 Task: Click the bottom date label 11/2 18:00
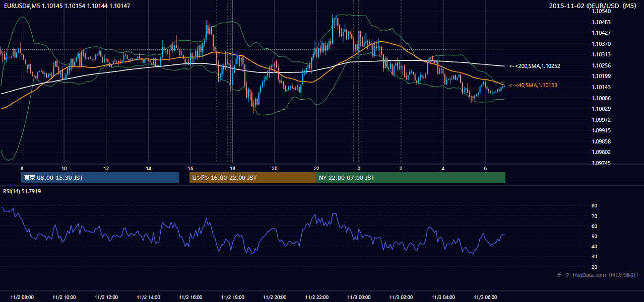pyautogui.click(x=232, y=297)
